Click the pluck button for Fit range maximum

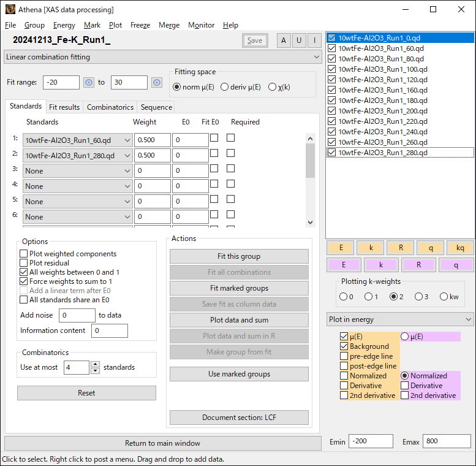pyautogui.click(x=157, y=82)
